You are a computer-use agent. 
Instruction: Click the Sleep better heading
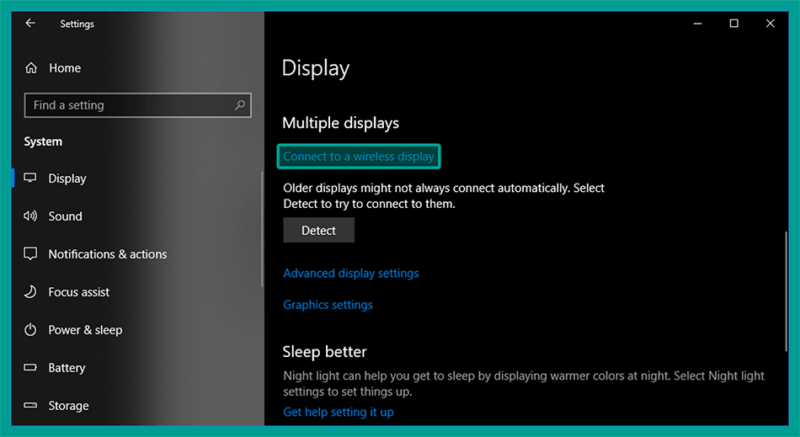(x=324, y=352)
